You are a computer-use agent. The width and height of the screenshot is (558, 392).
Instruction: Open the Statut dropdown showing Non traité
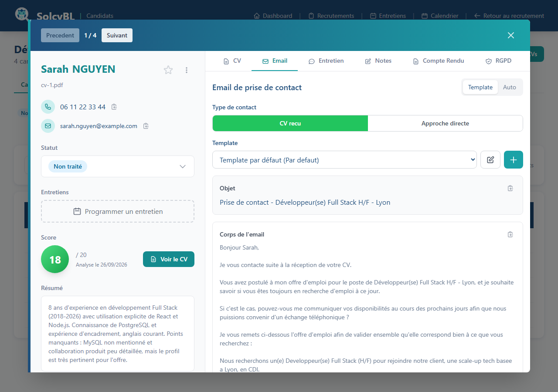pos(118,166)
